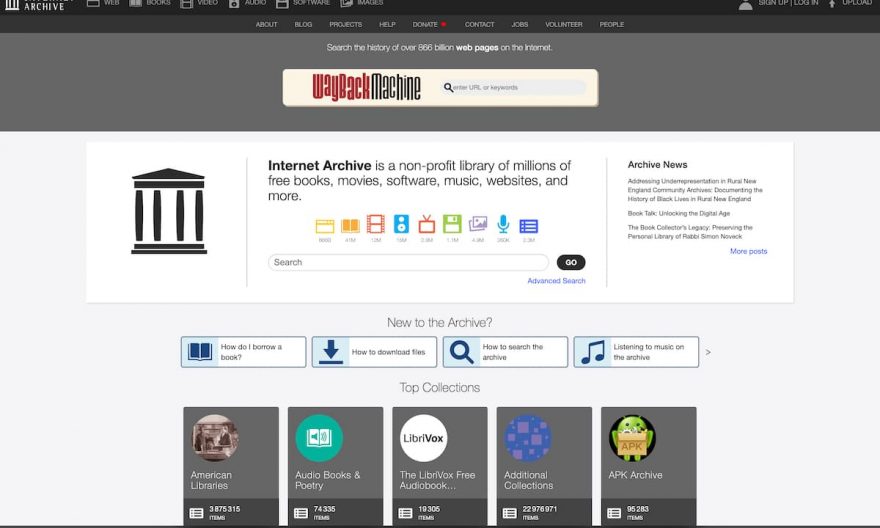Image resolution: width=880 pixels, height=528 pixels.
Task: Open the blue list collections icon
Action: 529,226
